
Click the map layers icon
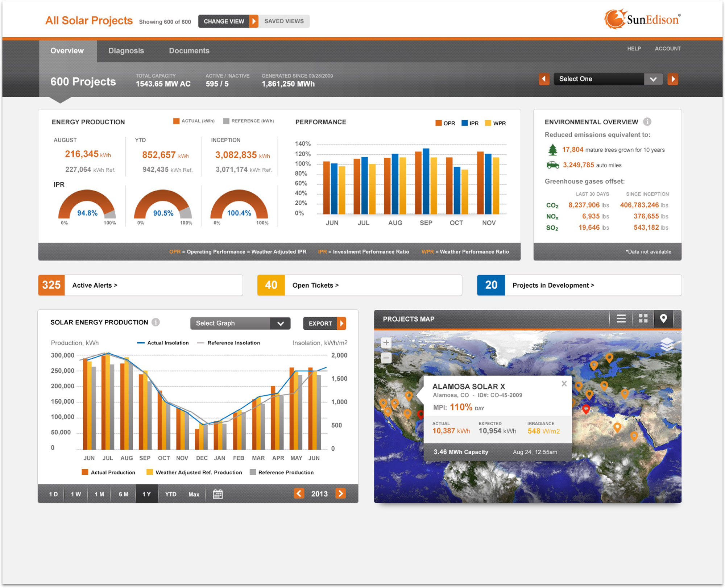pos(667,344)
